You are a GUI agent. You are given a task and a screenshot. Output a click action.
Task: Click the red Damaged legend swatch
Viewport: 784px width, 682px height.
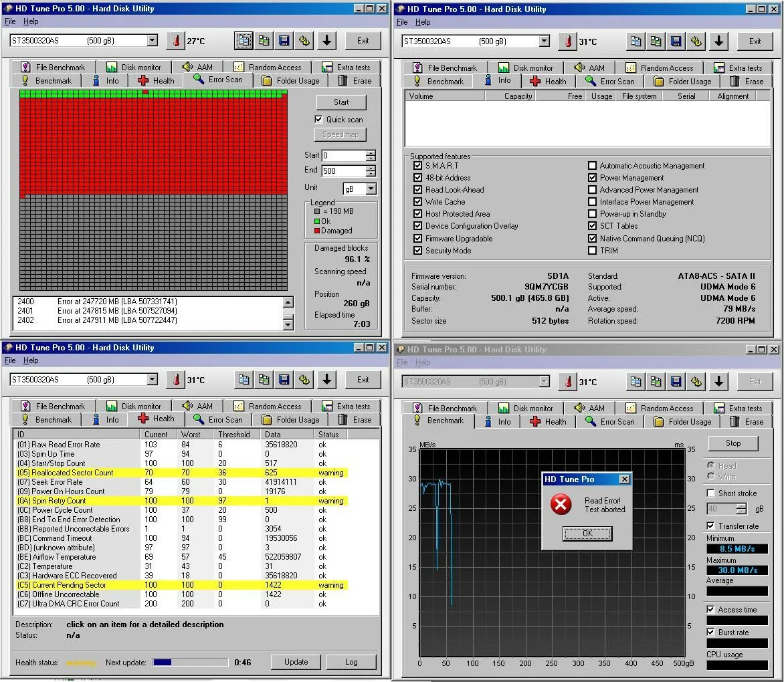[x=316, y=230]
